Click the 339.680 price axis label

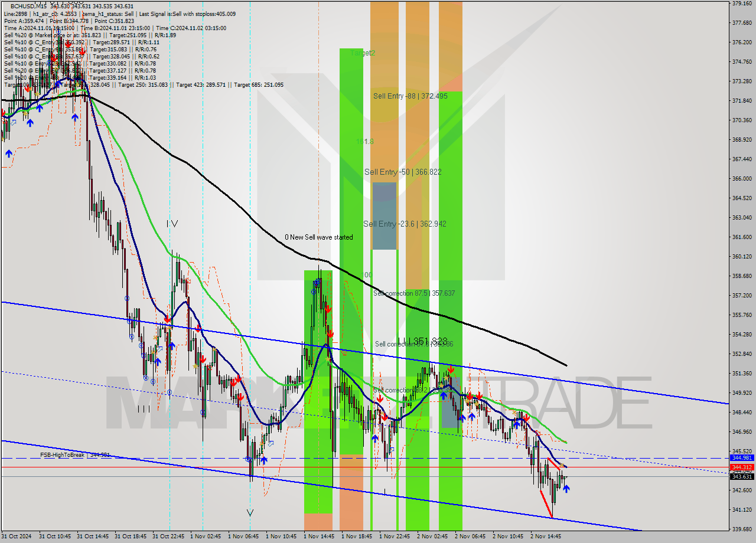(742, 529)
